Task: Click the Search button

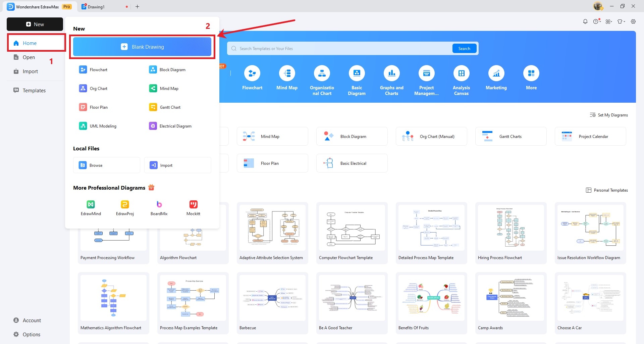Action: pos(464,49)
